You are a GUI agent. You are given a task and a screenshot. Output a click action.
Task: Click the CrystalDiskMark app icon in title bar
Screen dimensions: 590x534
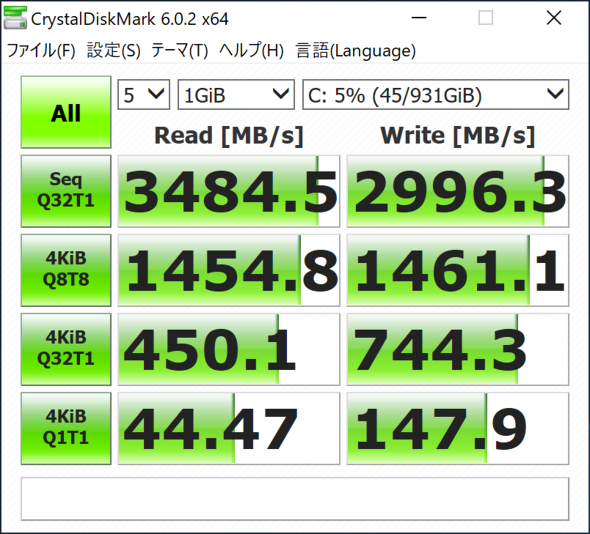(x=15, y=18)
